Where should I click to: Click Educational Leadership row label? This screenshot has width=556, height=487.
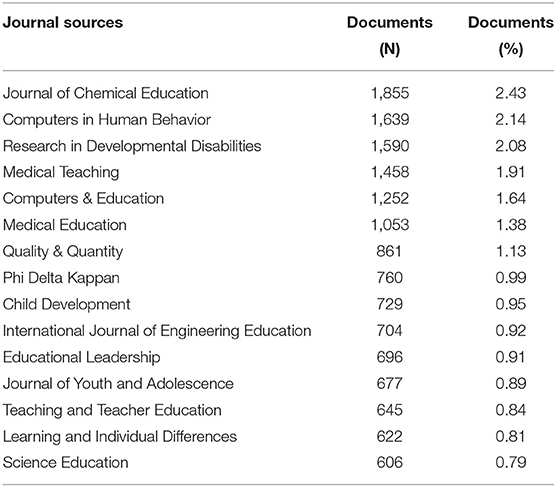(82, 357)
